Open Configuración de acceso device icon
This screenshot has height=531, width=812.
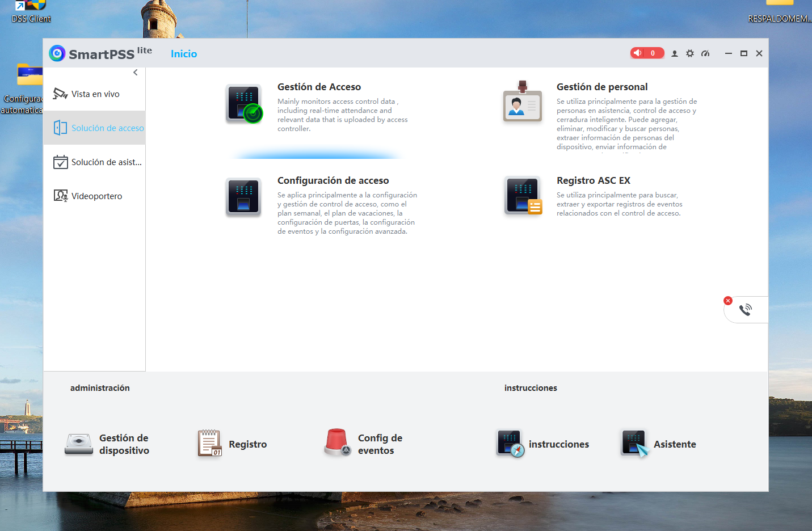coord(243,197)
